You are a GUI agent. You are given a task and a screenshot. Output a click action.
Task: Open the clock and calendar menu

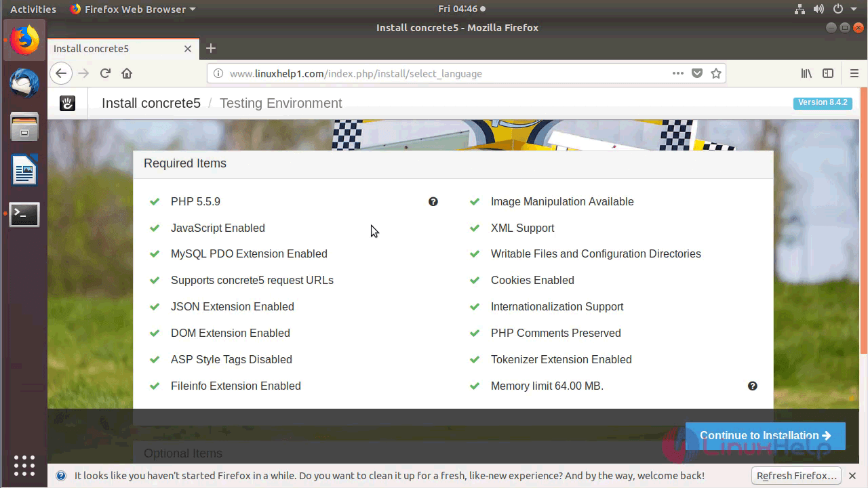click(461, 9)
